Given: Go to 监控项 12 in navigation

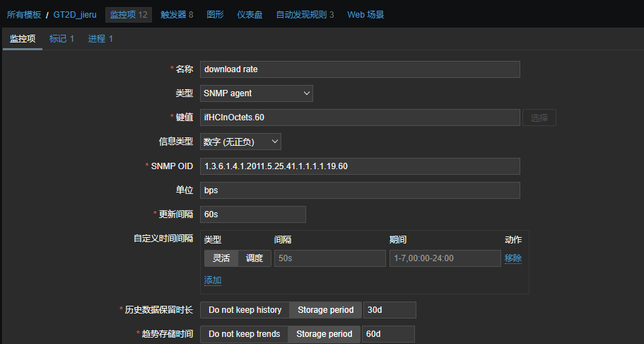Looking at the screenshot, I should point(129,14).
